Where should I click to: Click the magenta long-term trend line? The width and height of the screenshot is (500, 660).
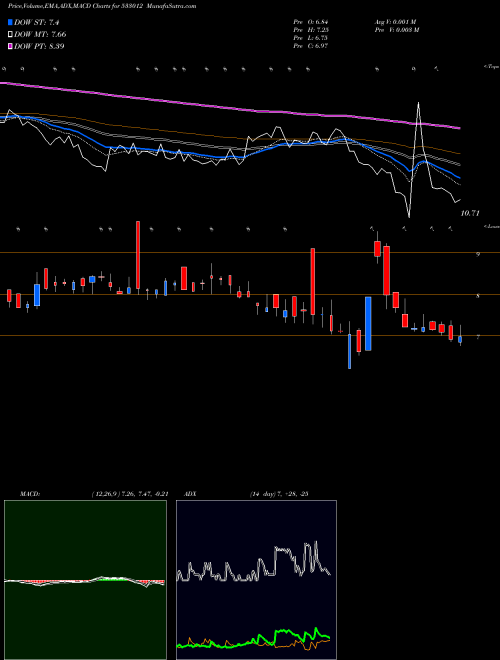tap(230, 107)
